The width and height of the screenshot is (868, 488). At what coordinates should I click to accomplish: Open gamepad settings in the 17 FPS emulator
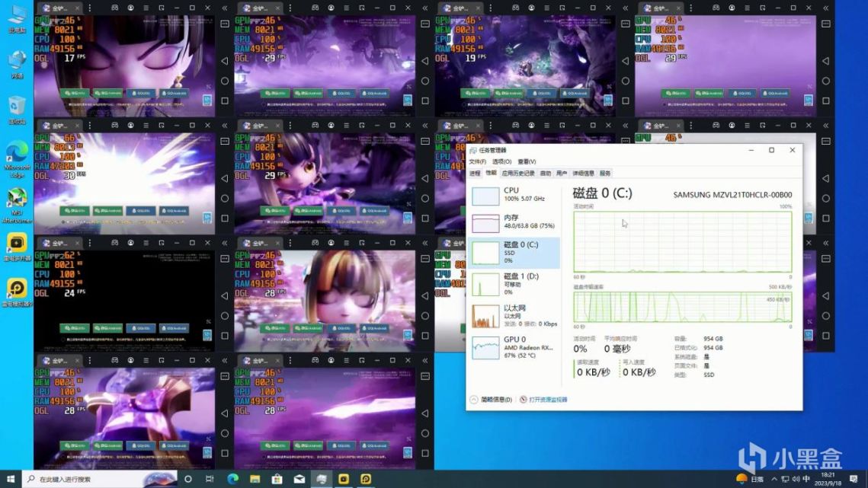point(114,8)
